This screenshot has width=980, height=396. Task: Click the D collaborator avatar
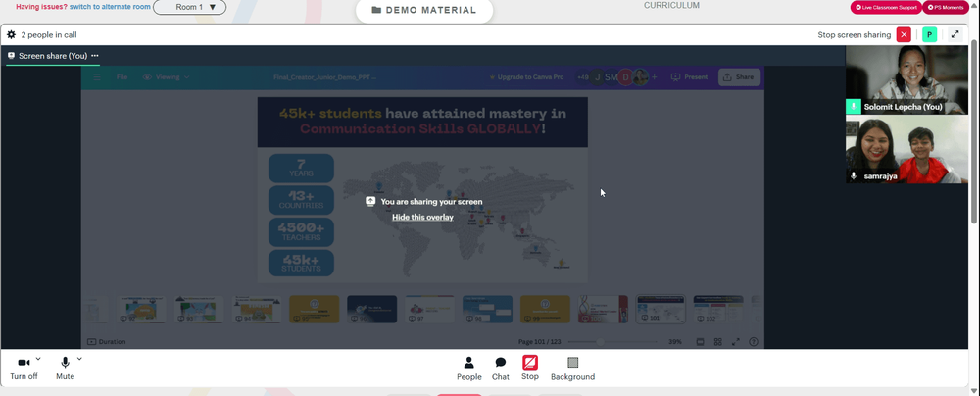pos(623,77)
